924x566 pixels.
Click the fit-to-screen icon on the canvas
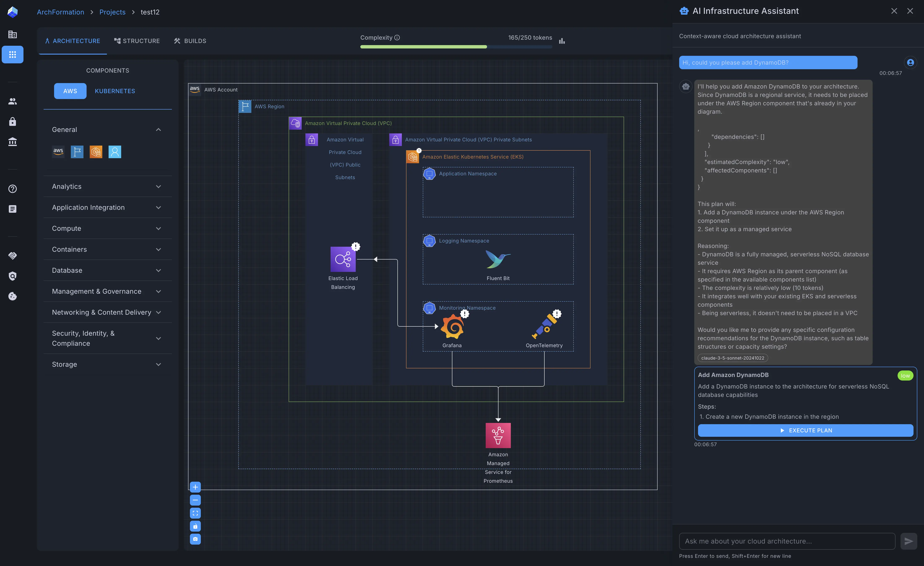point(195,513)
